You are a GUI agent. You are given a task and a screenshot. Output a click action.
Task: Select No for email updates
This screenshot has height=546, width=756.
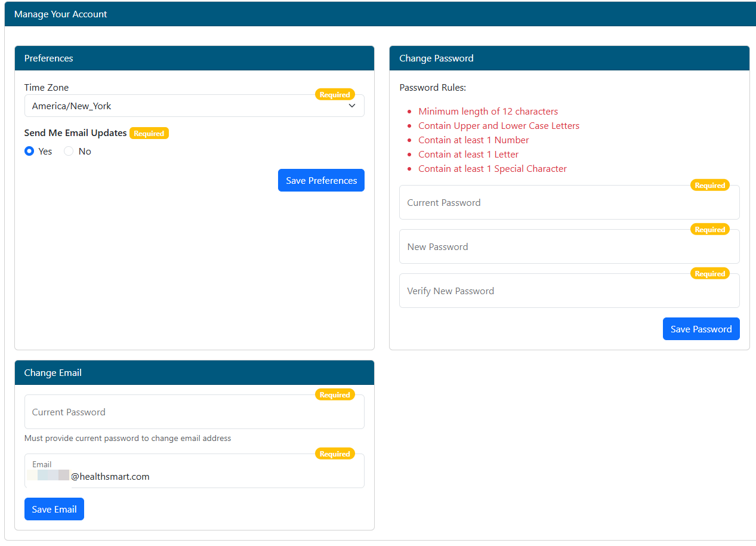[69, 152]
